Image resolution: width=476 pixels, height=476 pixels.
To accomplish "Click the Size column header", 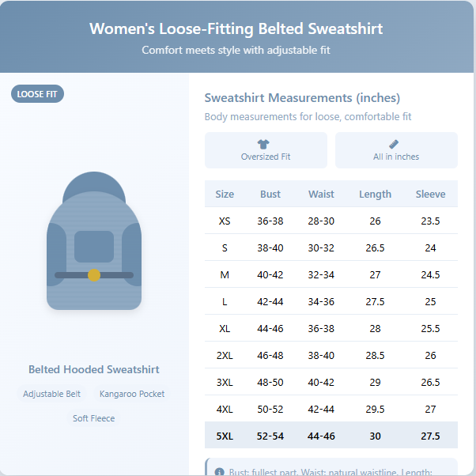I will click(225, 194).
